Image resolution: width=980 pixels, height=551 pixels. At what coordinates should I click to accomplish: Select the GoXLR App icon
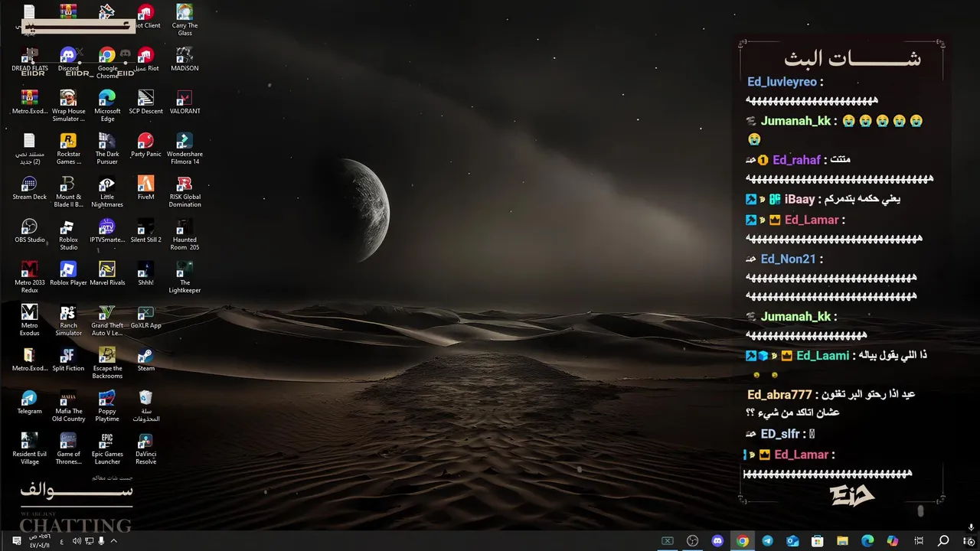[145, 317]
